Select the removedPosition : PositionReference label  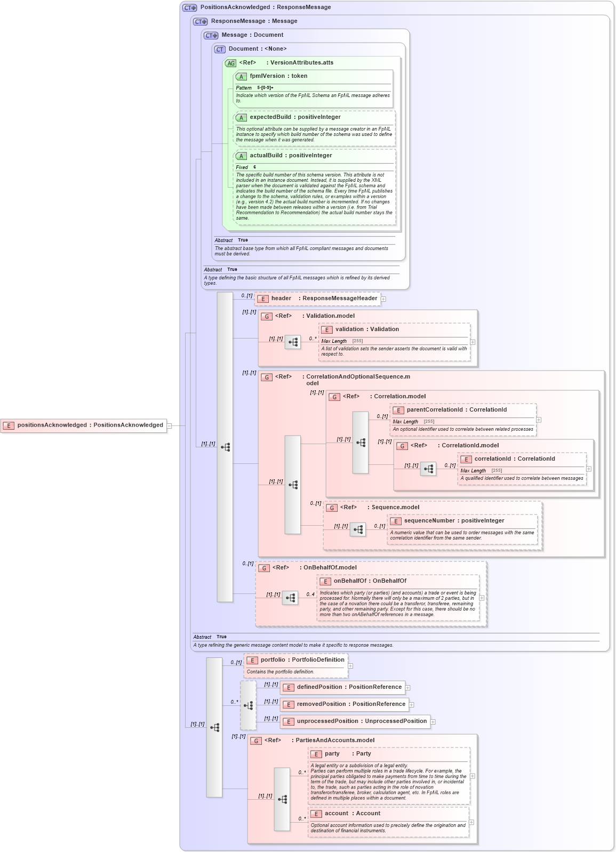351,704
